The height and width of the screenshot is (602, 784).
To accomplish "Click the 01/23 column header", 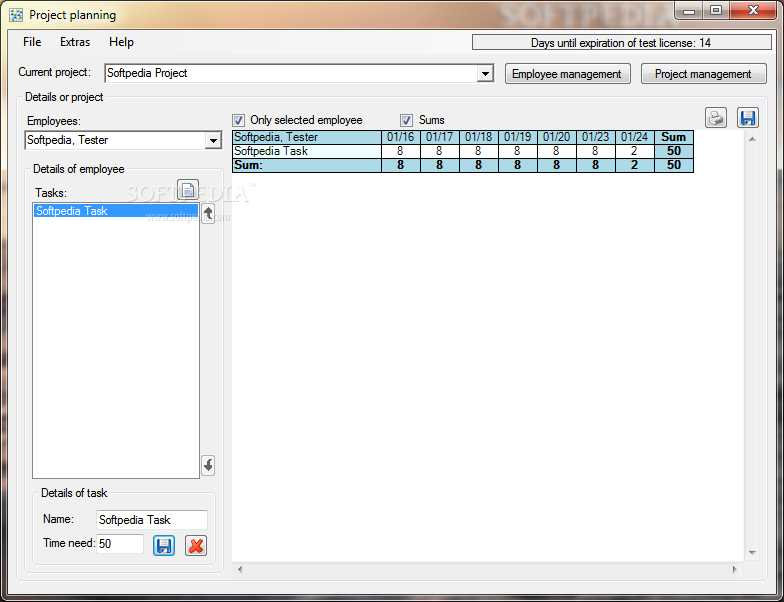I will pos(596,137).
